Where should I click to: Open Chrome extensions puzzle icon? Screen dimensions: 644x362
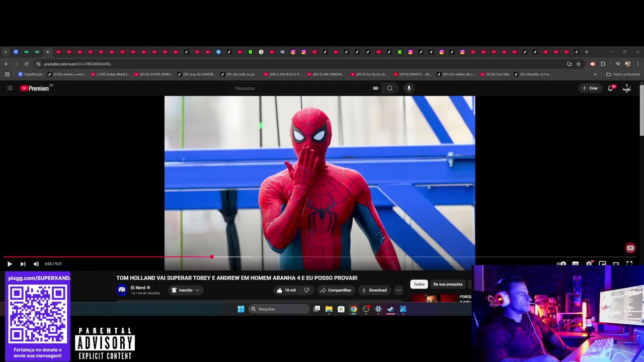(x=603, y=64)
